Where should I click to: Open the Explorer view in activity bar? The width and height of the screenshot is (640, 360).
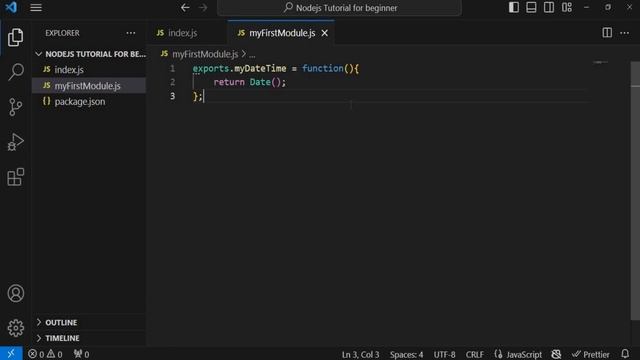16,37
